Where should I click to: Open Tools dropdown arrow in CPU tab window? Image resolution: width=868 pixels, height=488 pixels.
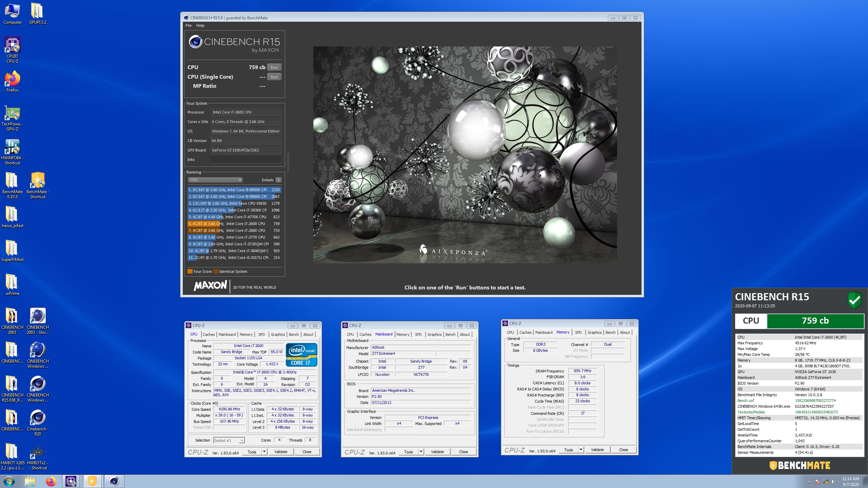264,452
